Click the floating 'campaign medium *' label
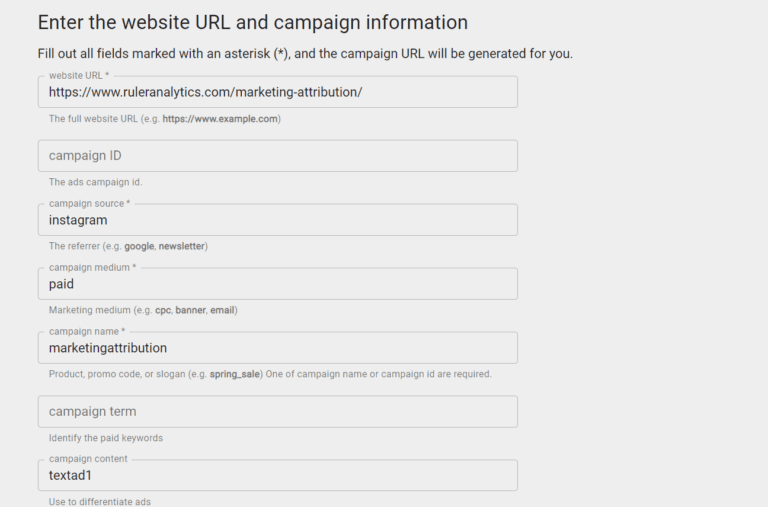Screen dimensions: 768x507 click(x=92, y=268)
